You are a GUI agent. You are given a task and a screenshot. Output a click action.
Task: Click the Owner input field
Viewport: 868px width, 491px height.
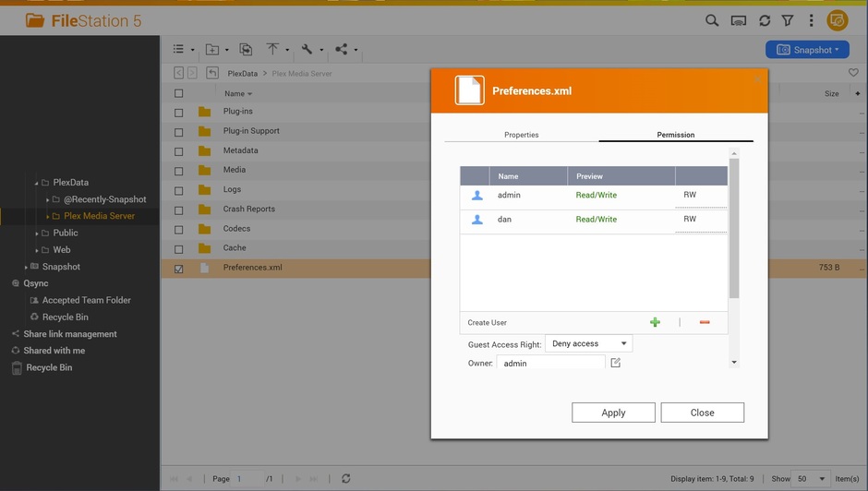[x=550, y=364]
